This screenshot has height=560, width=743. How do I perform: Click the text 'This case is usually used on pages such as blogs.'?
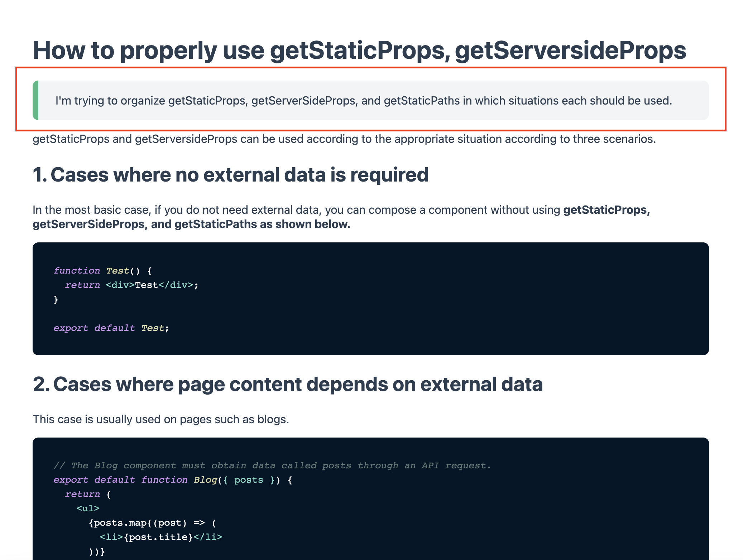161,419
